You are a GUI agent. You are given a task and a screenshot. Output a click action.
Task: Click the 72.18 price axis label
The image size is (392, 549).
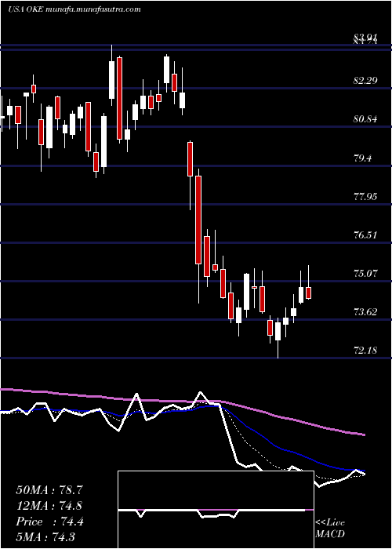coord(365,350)
